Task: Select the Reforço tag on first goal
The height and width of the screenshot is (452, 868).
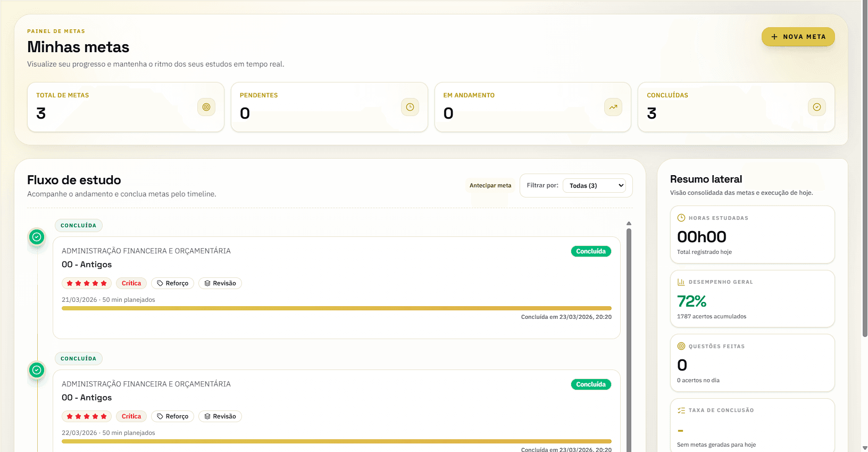Action: click(173, 283)
